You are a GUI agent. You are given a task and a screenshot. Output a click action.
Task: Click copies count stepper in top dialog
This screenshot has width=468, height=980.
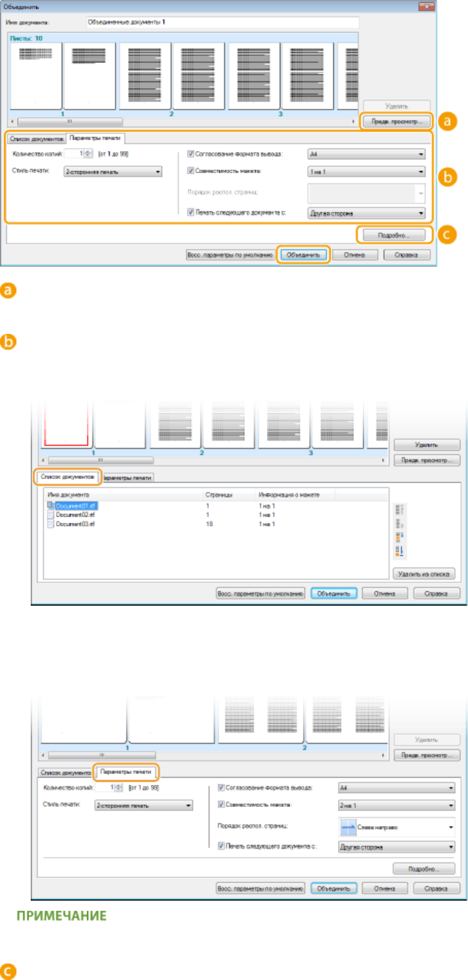[88, 155]
